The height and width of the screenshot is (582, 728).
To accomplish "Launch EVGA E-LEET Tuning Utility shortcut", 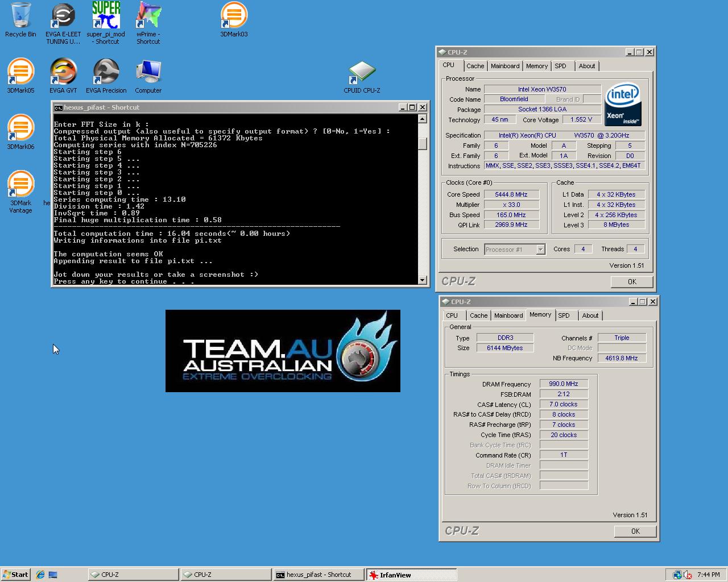I will coord(63,23).
